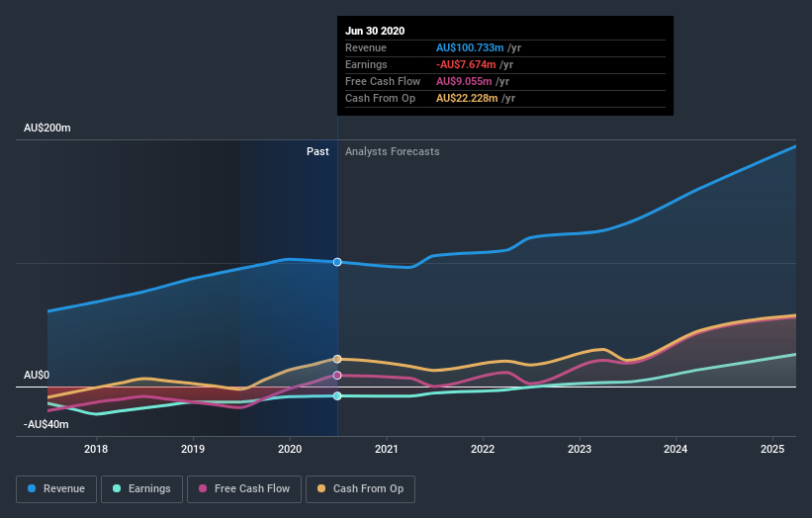Image resolution: width=812 pixels, height=518 pixels.
Task: Select the Free Cash Flow data point marker
Action: pos(337,376)
